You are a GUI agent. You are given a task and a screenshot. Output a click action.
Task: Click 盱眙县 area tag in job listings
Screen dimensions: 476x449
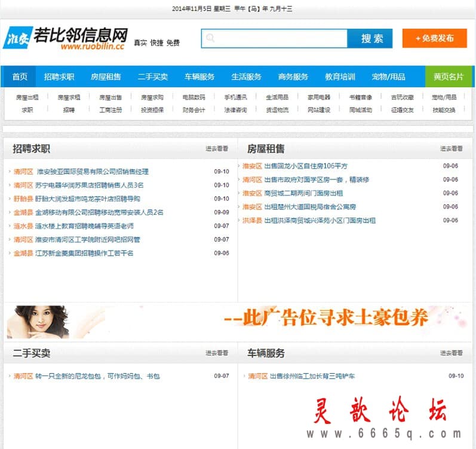23,198
